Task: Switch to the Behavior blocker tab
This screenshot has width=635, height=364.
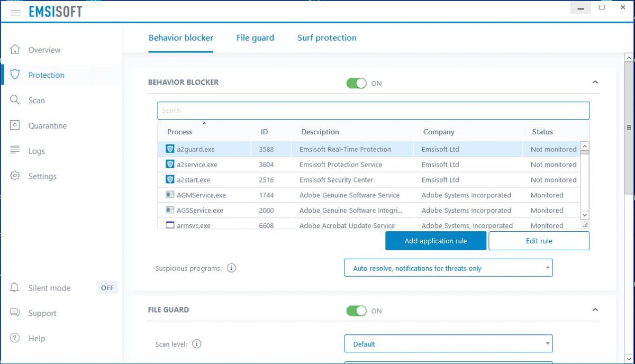Action: click(181, 38)
